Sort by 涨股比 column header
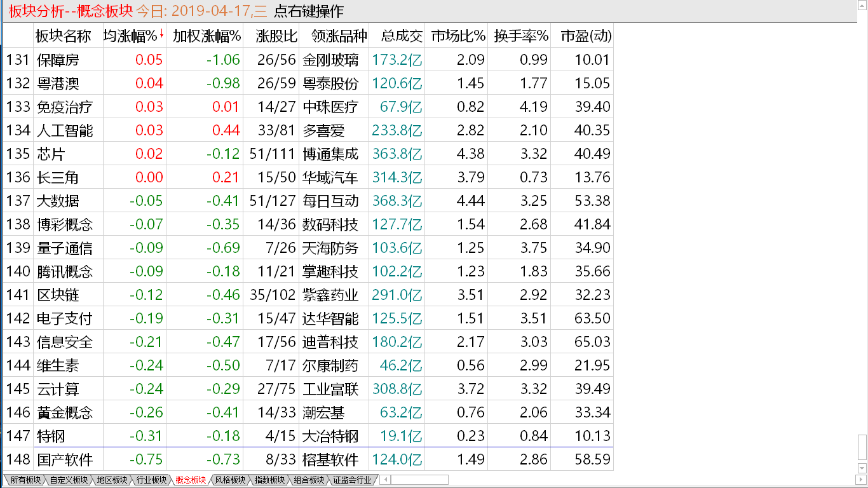The width and height of the screenshot is (868, 488). [272, 36]
